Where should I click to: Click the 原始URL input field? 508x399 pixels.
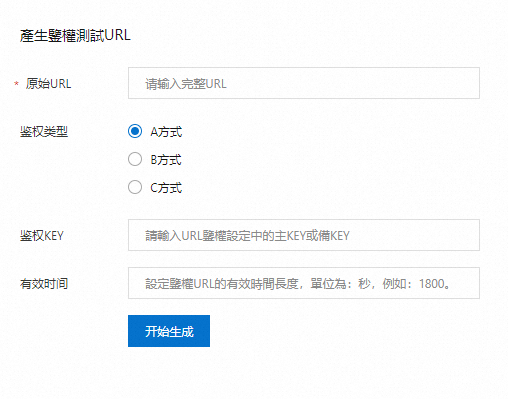304,83
